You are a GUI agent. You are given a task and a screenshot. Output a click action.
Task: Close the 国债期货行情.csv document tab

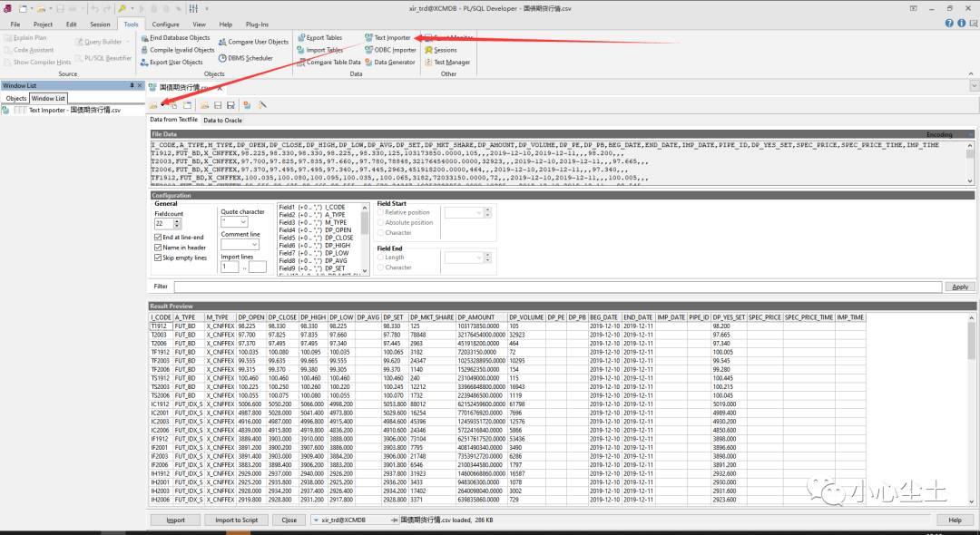click(220, 87)
